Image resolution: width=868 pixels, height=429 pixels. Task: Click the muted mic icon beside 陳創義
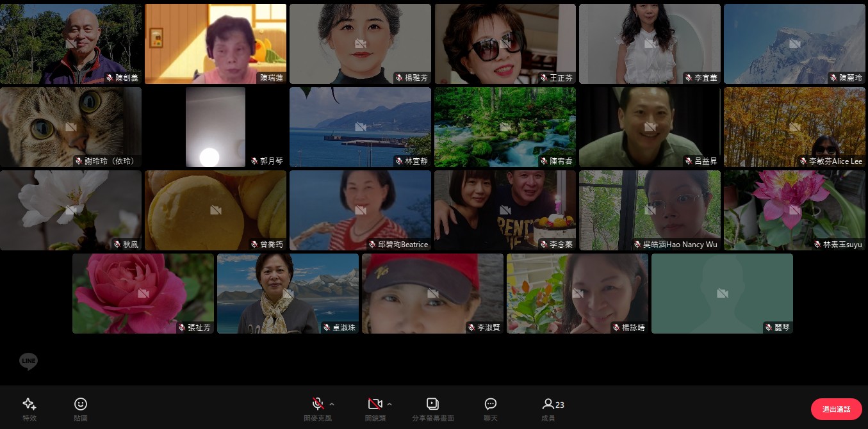tap(110, 78)
